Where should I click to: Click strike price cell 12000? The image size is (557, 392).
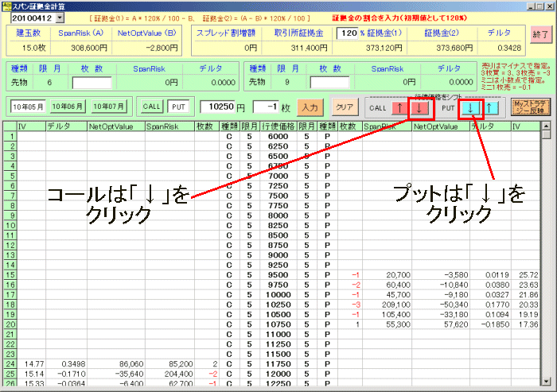(x=278, y=374)
